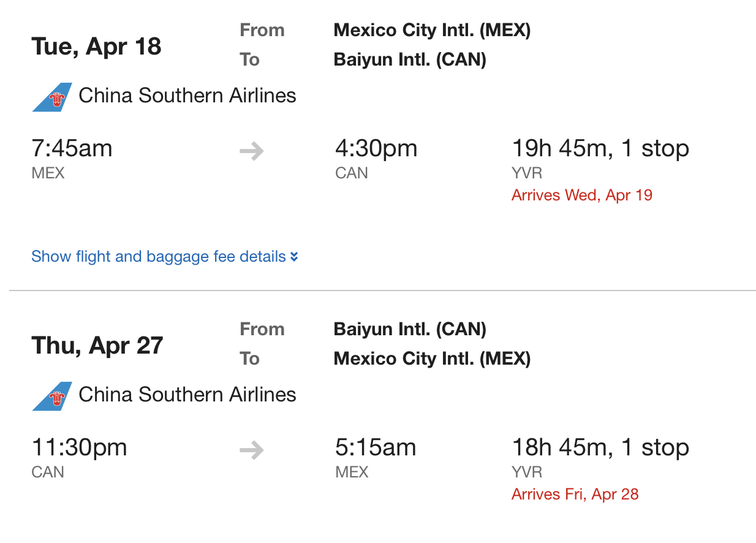
Task: Click the gray arrow between 11:30pm and 5:15am
Action: (251, 450)
